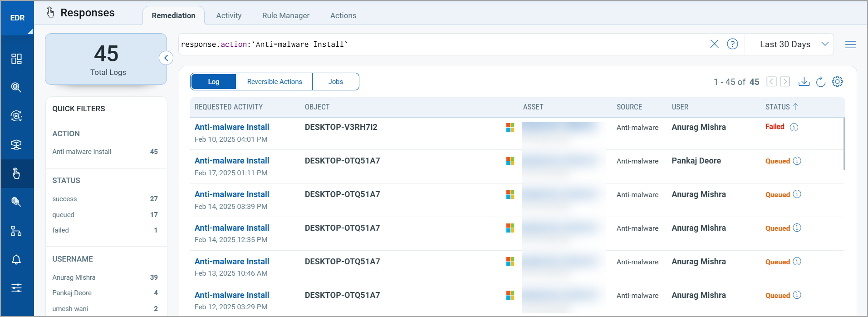Open table settings gear icon

click(x=837, y=82)
